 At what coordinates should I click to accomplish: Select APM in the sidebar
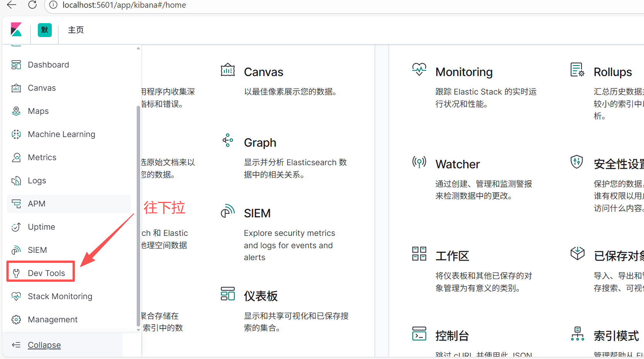pos(69,204)
